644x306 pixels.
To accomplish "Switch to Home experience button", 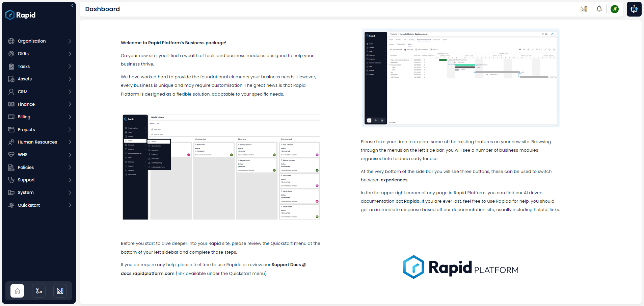I will [17, 291].
